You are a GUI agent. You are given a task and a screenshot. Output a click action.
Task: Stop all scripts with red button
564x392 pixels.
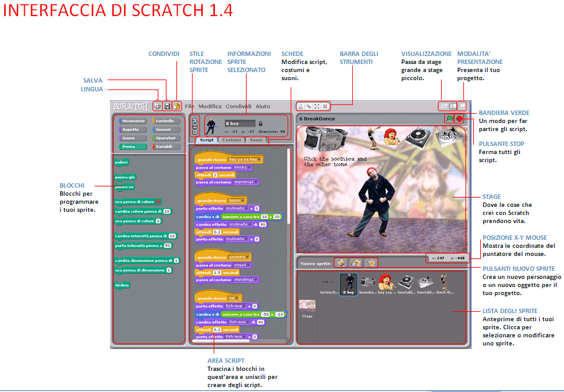pos(459,118)
